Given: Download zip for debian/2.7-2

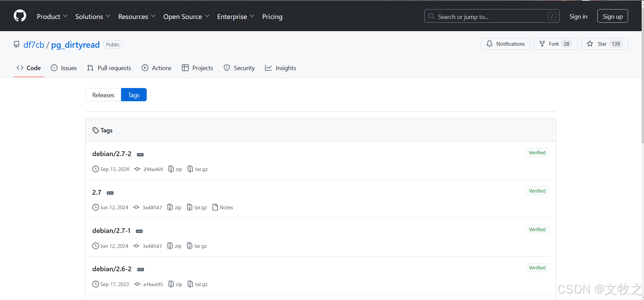Looking at the screenshot, I should pyautogui.click(x=175, y=169).
